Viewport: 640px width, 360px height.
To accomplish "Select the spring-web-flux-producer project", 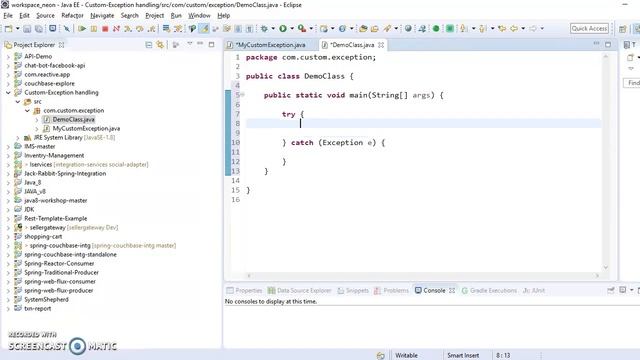I will pyautogui.click(x=58, y=291).
